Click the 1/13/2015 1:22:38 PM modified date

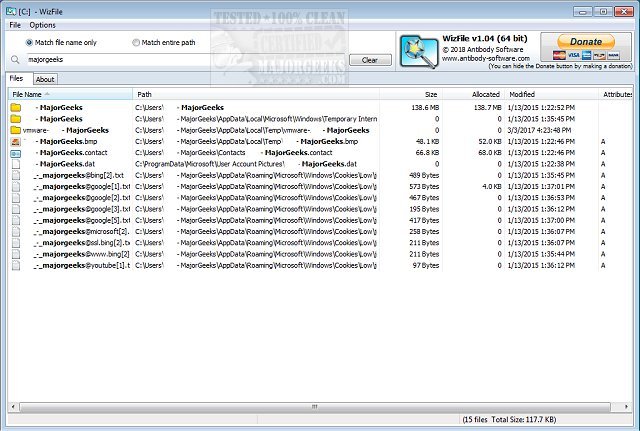(541, 164)
